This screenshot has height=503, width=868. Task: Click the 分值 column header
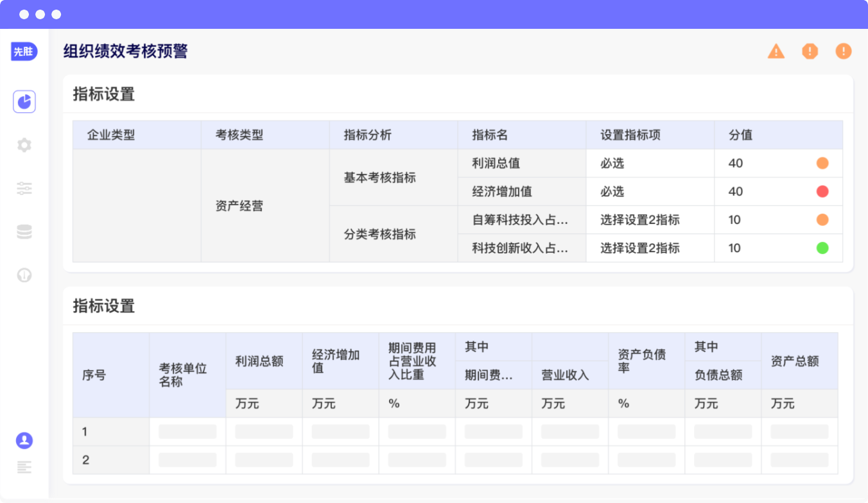pos(741,135)
